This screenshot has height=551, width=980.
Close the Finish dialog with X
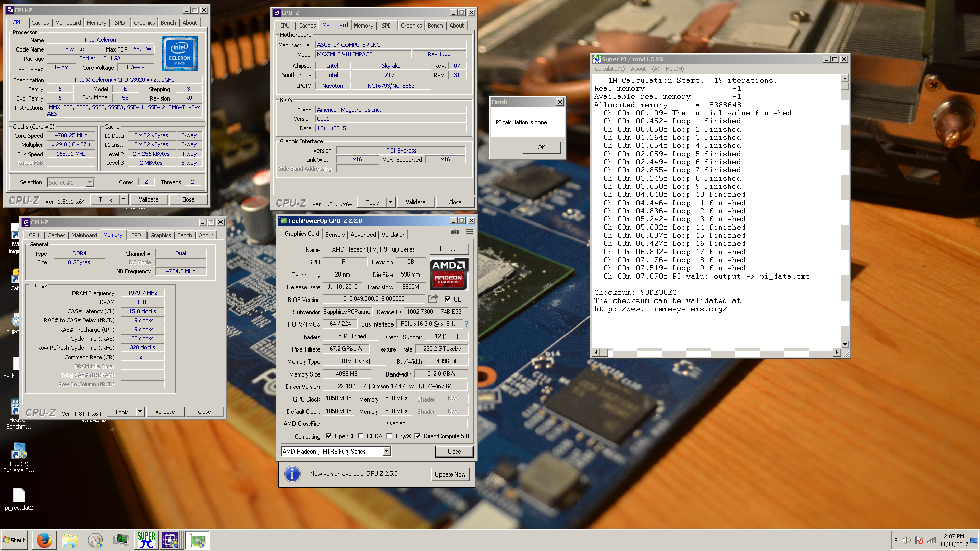coord(560,102)
